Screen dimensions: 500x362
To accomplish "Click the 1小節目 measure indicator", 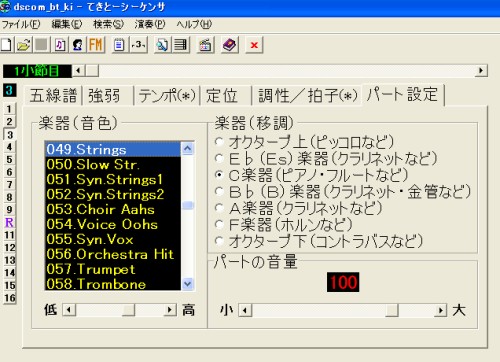I will [x=37, y=71].
